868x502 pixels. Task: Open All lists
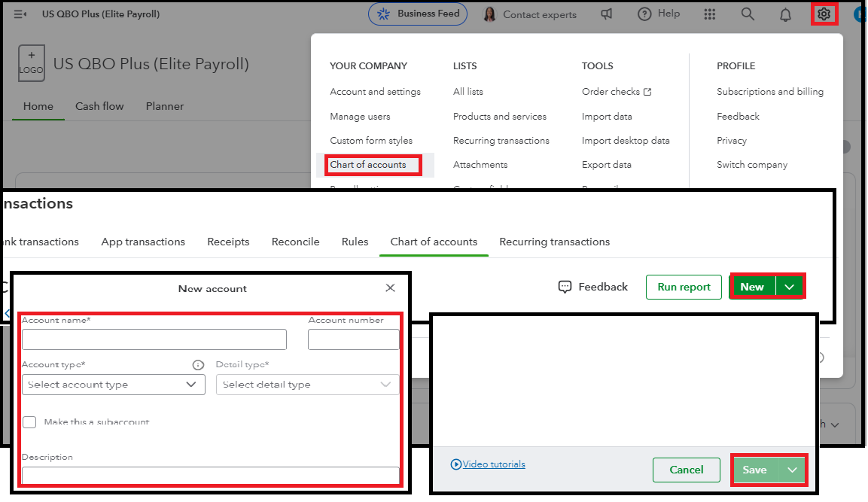(x=468, y=92)
